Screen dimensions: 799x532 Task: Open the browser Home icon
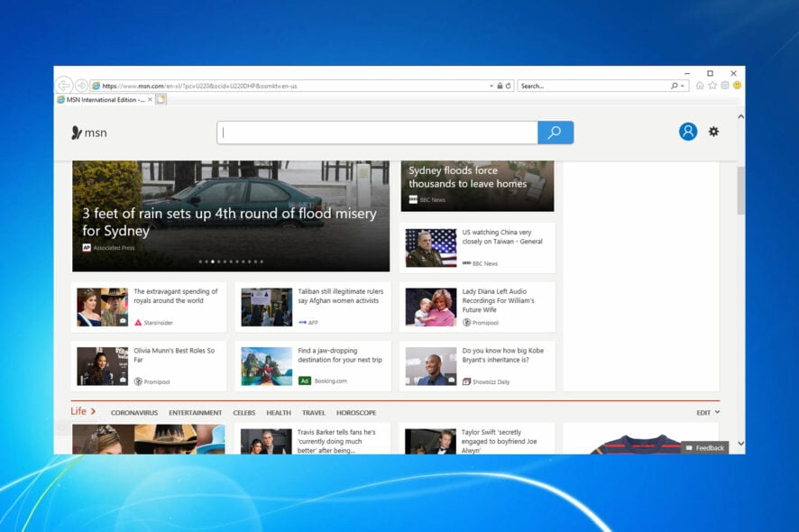[700, 86]
